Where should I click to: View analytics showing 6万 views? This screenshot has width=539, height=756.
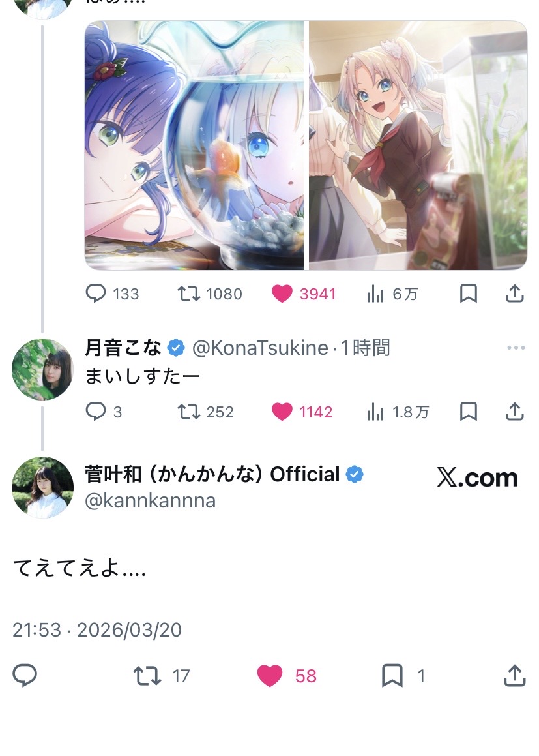pos(375,294)
